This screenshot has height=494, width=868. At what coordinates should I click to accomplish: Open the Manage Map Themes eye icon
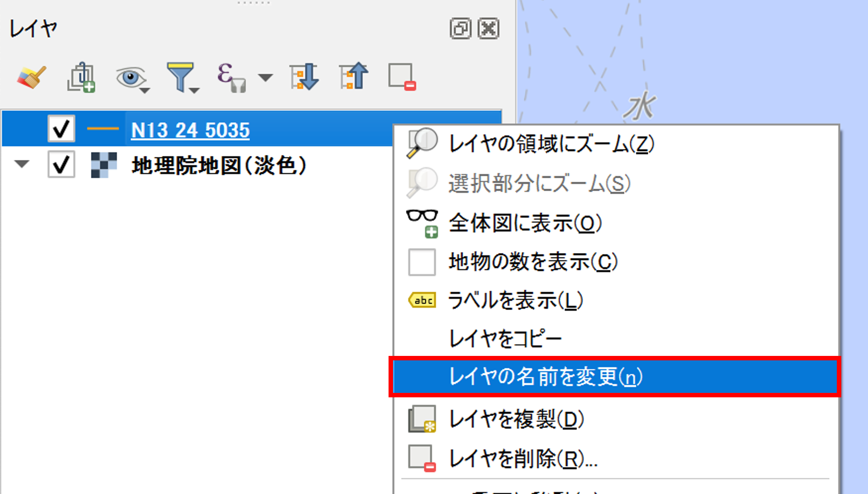[131, 78]
